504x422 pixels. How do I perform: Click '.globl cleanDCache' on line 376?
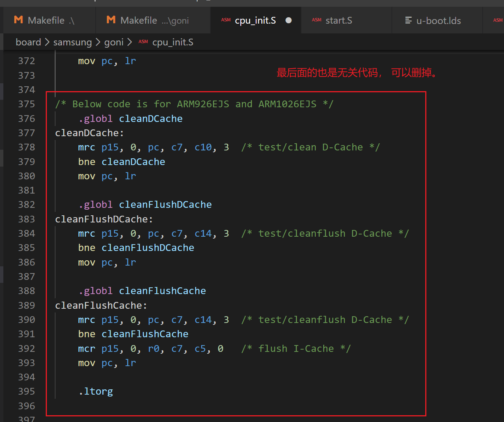coord(130,119)
